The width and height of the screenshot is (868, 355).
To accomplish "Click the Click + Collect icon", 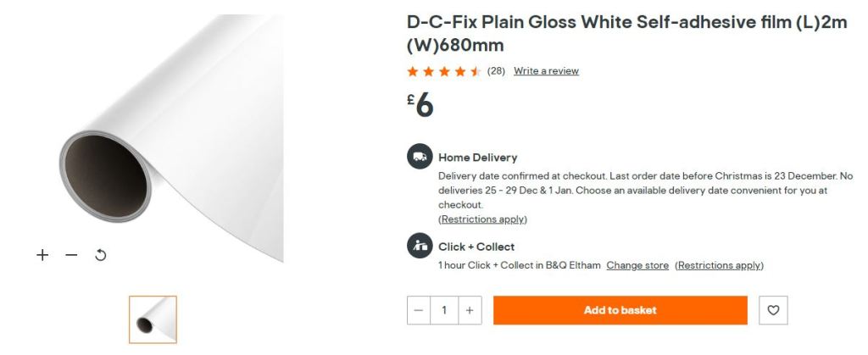I will click(420, 246).
